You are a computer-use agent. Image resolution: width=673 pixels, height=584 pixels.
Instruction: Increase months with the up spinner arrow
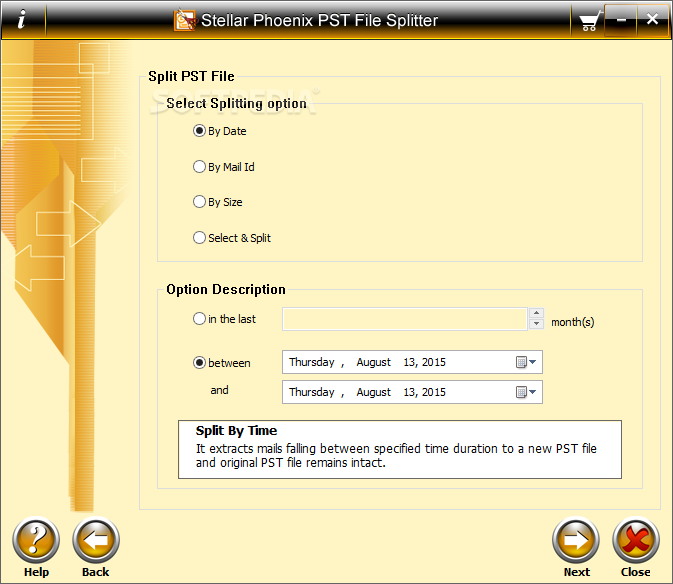point(536,313)
